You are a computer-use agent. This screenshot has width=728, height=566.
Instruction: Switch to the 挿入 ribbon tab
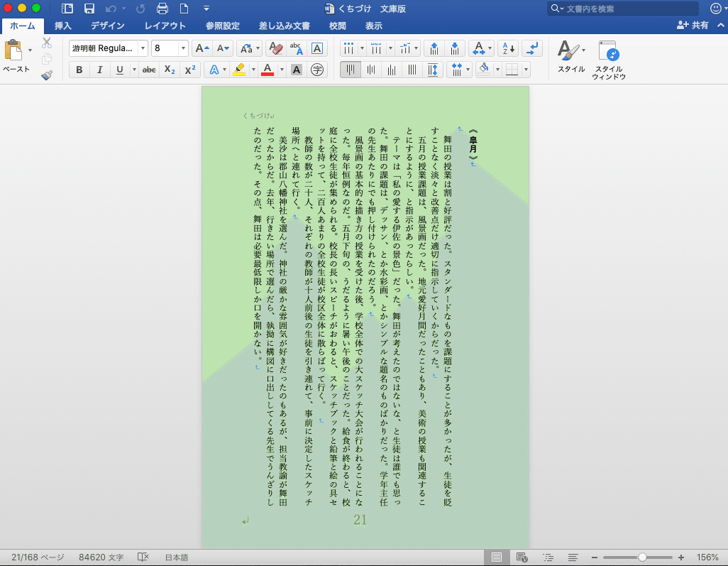pos(62,25)
